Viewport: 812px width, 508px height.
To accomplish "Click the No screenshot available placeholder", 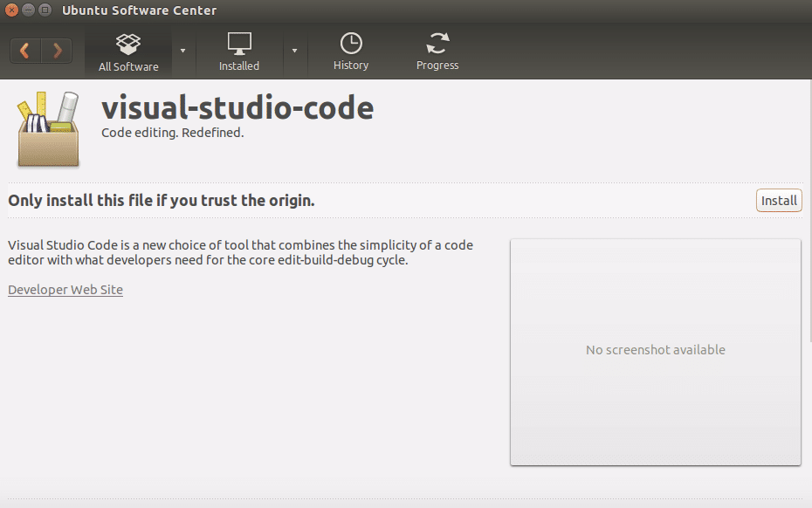I will 656,352.
